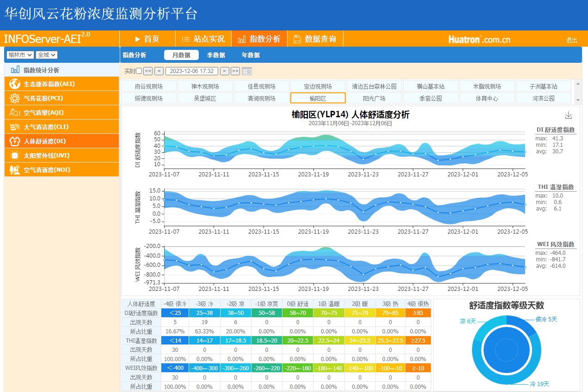588x392 pixels.
Task: Open 站点实况 in the top navigation
Action: pyautogui.click(x=203, y=39)
